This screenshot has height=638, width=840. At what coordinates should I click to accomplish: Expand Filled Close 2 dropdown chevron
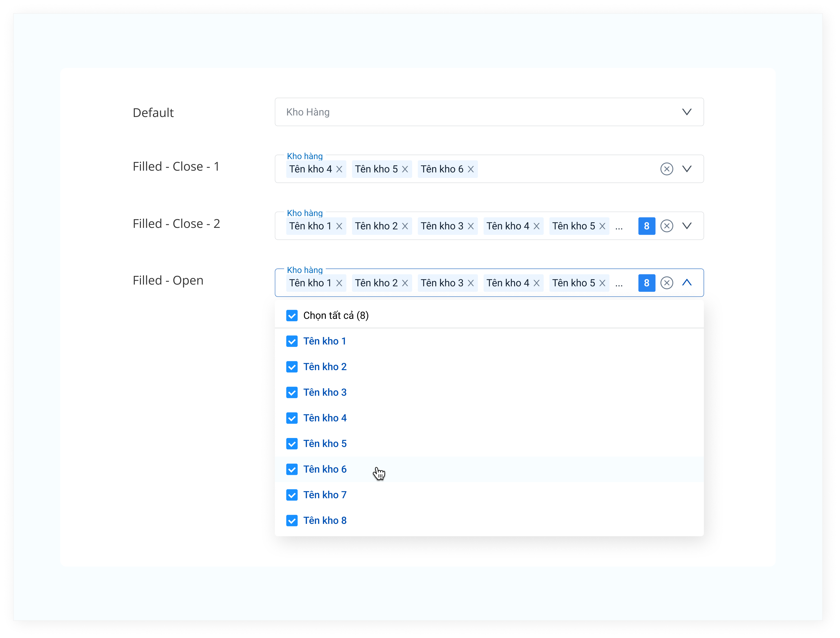tap(687, 226)
